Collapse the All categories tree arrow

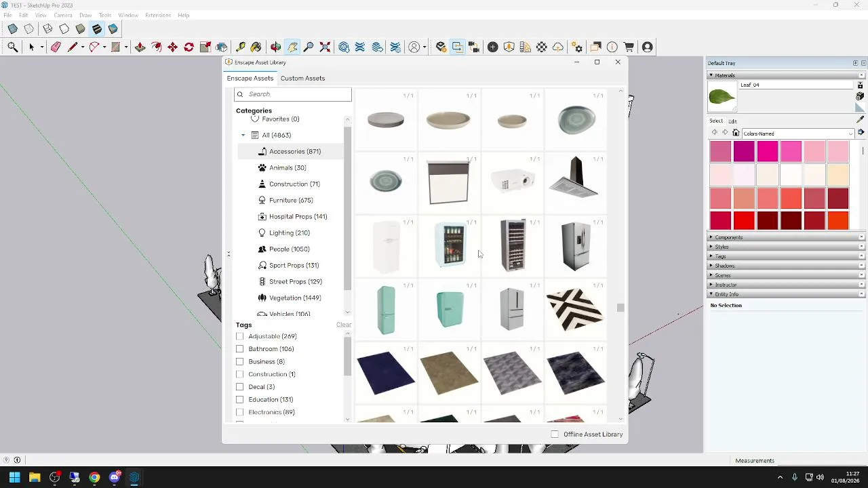tap(243, 136)
